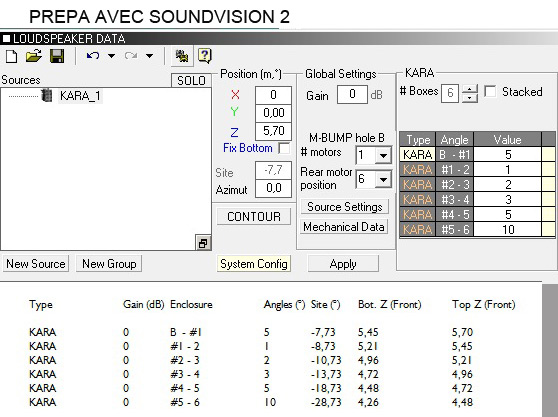Save with the floppy disk icon
Viewport: 558px width, 417px height.
(57, 56)
